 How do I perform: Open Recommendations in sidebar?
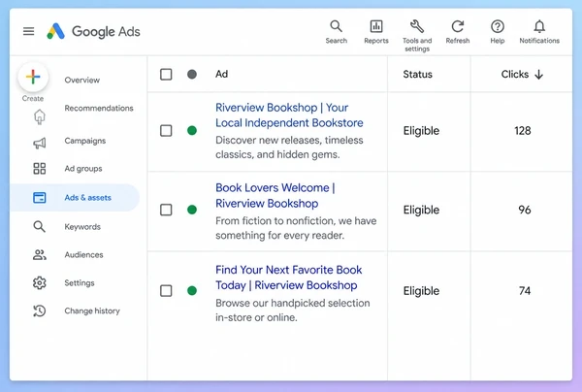pos(99,108)
